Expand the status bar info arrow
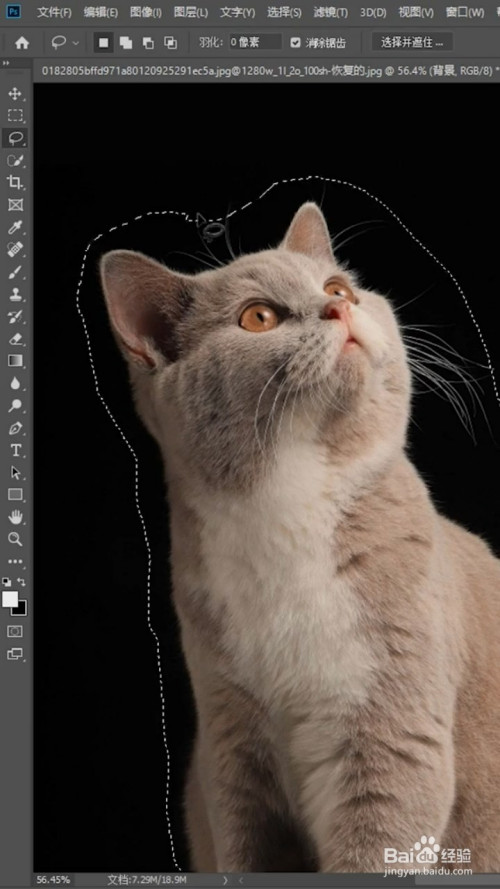 coord(226,880)
